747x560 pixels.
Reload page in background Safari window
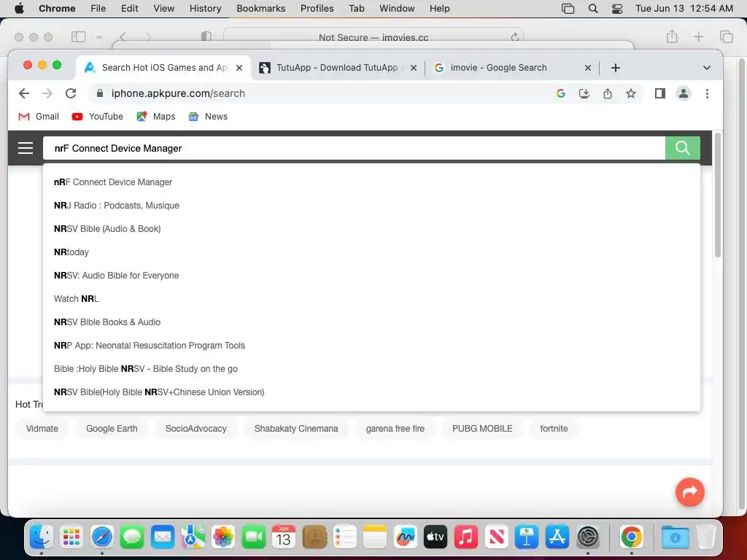click(x=515, y=36)
